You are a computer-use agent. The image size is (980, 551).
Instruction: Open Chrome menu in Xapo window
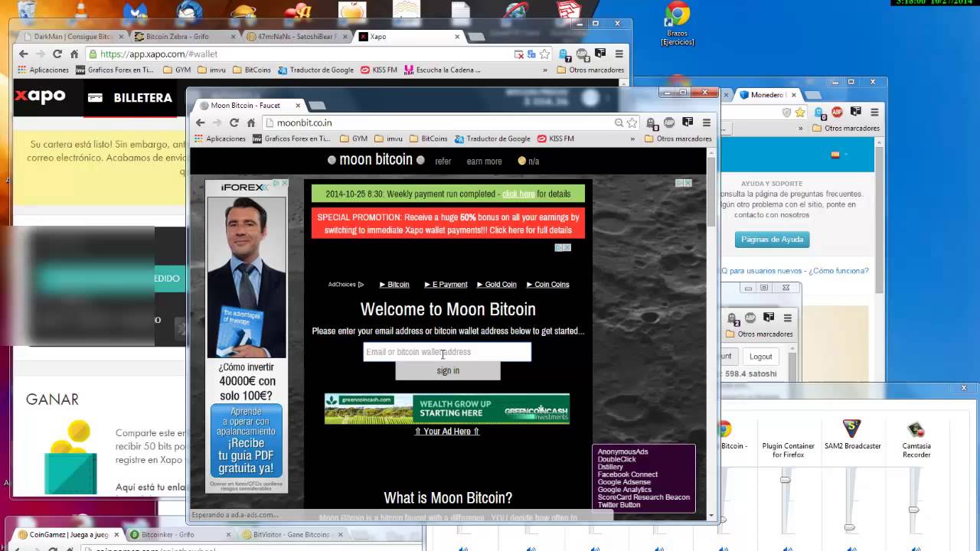click(x=619, y=54)
